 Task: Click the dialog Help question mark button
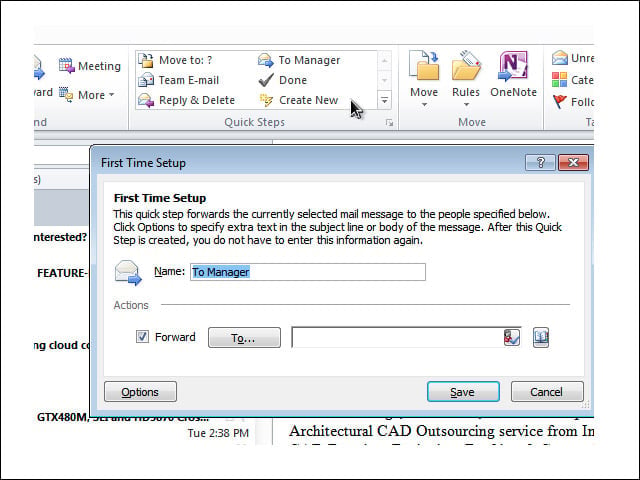[x=540, y=162]
